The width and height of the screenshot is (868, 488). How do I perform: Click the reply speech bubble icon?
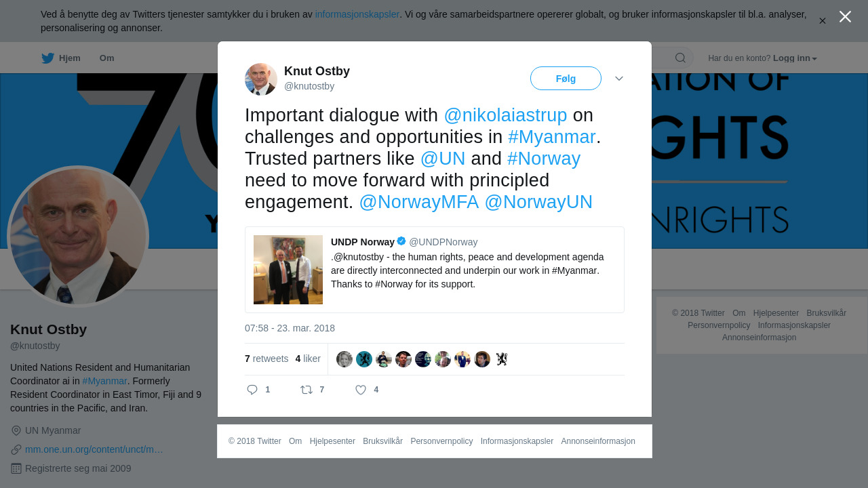(x=252, y=390)
